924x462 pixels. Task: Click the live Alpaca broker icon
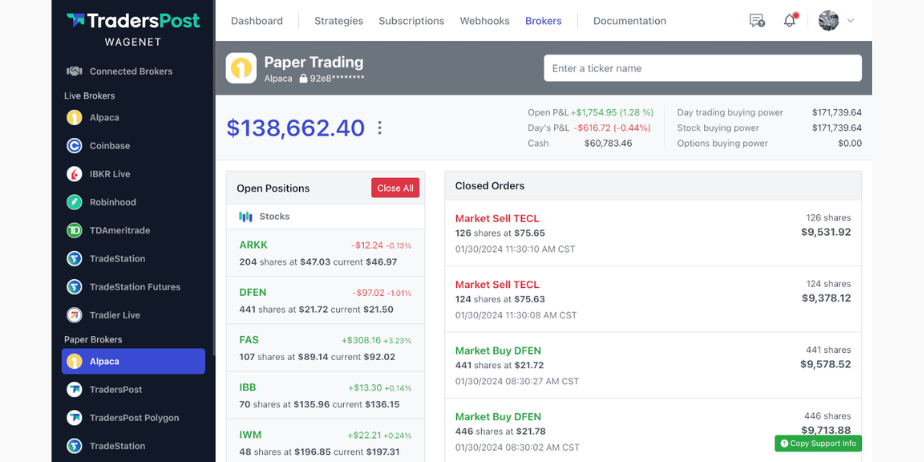click(74, 117)
